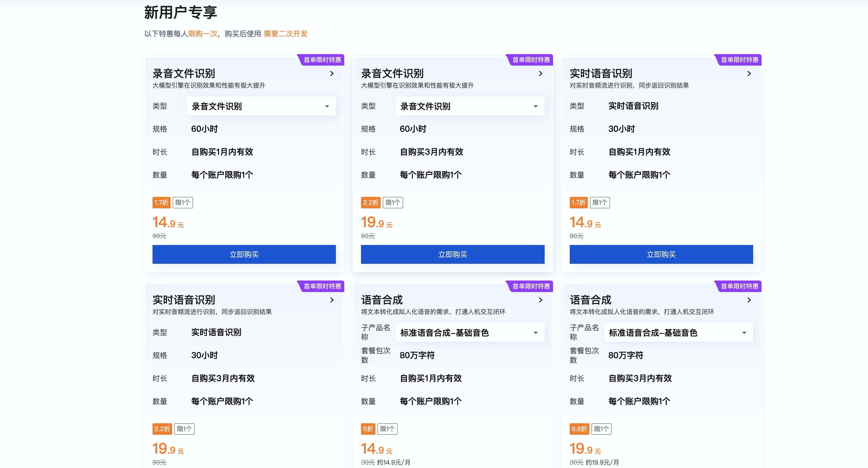This screenshot has height=468, width=868.
Task: Click 立即购买 for 14.9元 录音文件识别
Action: pos(244,254)
